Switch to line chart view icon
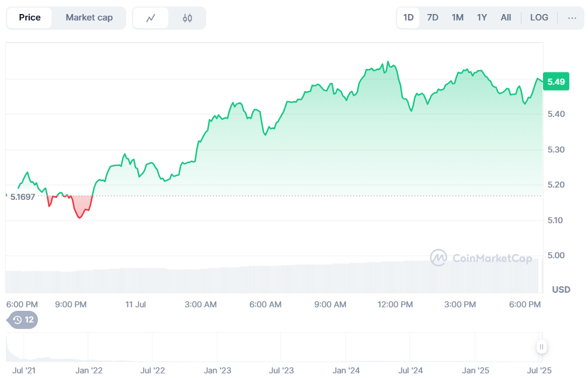 151,18
